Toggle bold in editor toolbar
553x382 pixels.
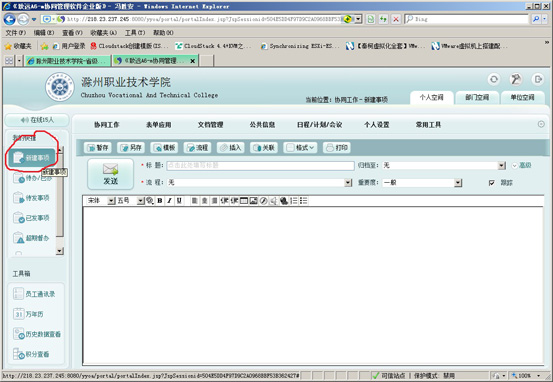160,201
